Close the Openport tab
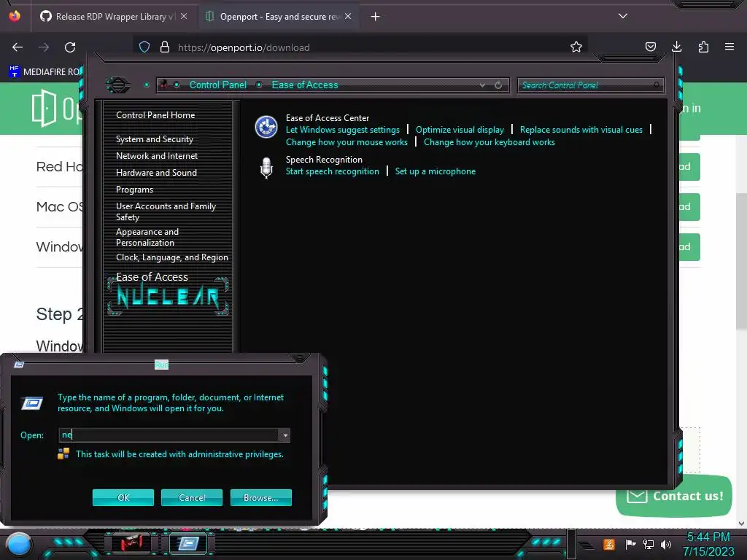 click(348, 16)
